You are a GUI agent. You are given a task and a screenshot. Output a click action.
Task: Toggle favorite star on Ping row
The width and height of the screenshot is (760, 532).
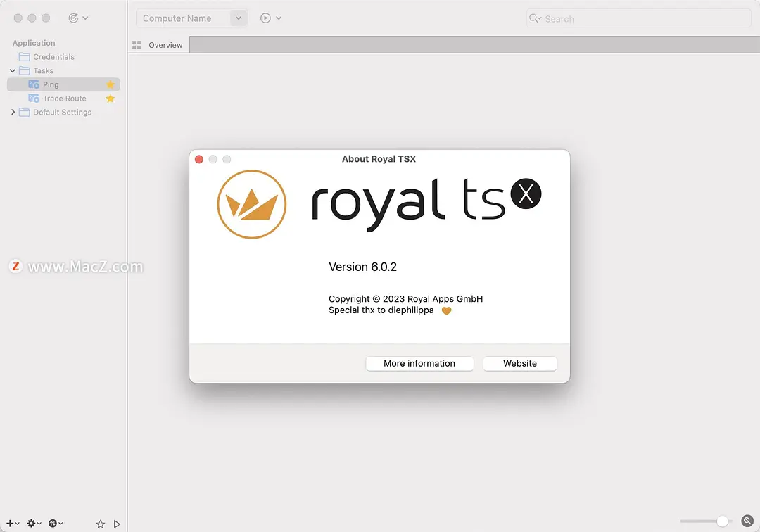coord(110,84)
